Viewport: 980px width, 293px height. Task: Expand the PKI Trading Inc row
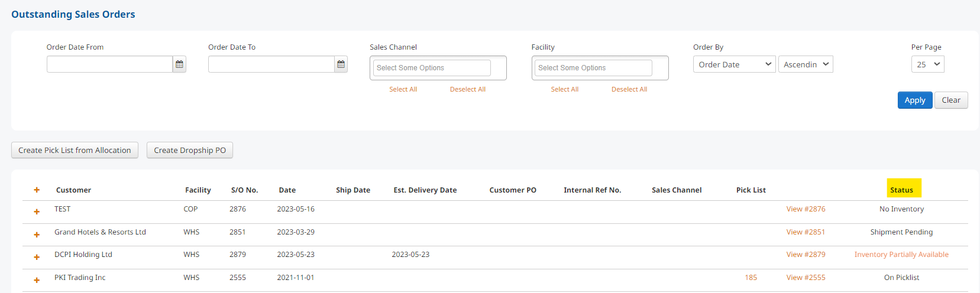(x=37, y=280)
